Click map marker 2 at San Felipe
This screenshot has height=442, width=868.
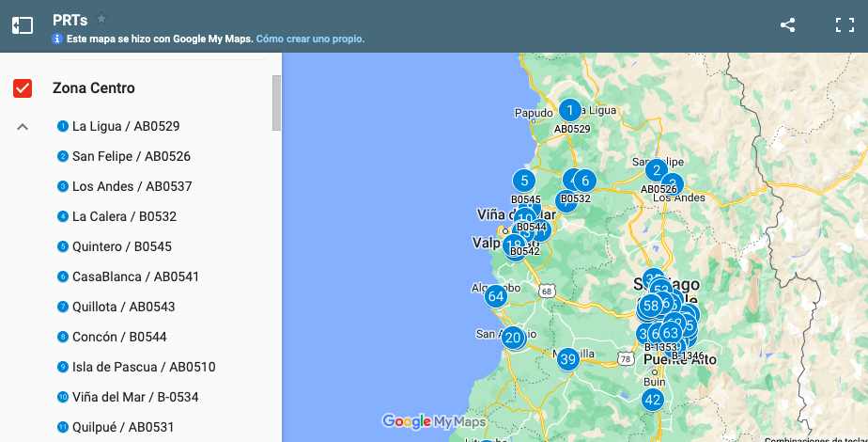(656, 170)
